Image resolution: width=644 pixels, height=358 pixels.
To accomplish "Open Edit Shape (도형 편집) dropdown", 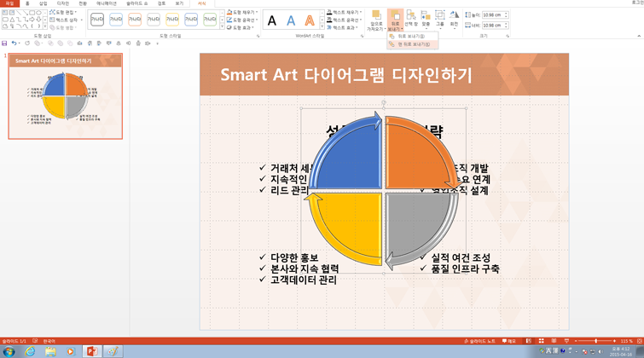I will pos(63,12).
